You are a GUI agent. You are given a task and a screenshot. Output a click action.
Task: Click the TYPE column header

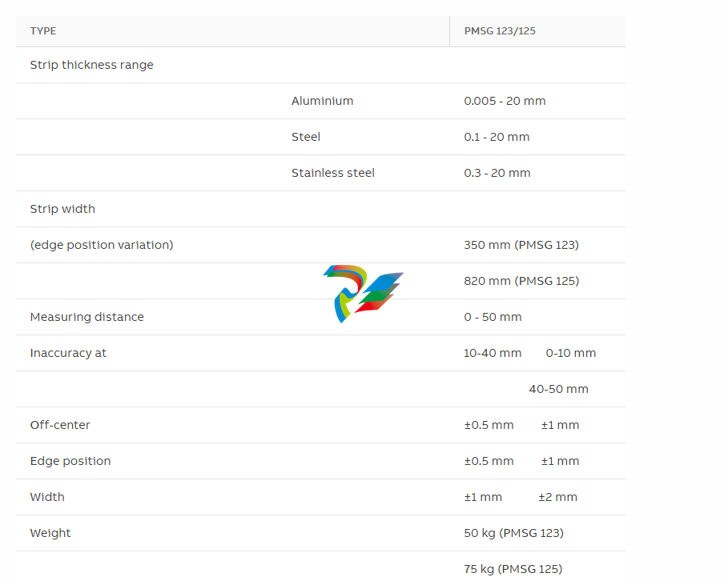[43, 31]
